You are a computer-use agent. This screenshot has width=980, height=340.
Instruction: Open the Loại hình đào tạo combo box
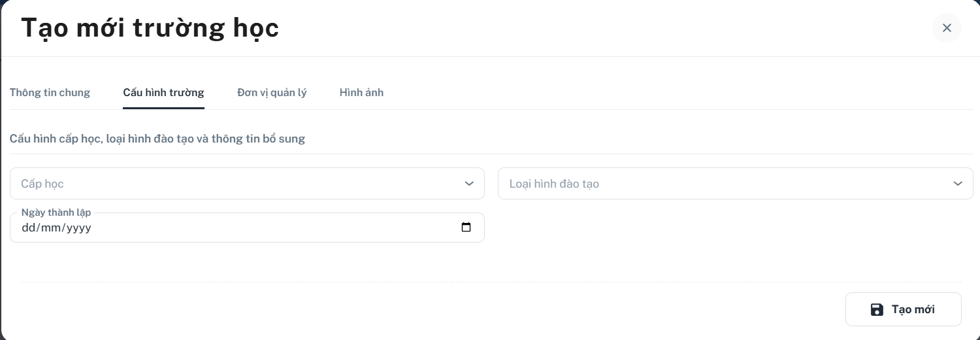[736, 184]
